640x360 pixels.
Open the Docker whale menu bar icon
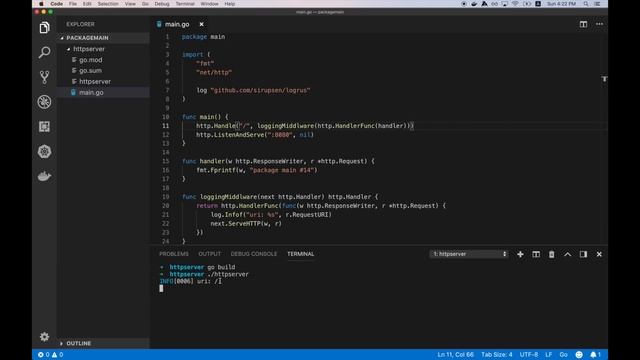[x=474, y=4]
